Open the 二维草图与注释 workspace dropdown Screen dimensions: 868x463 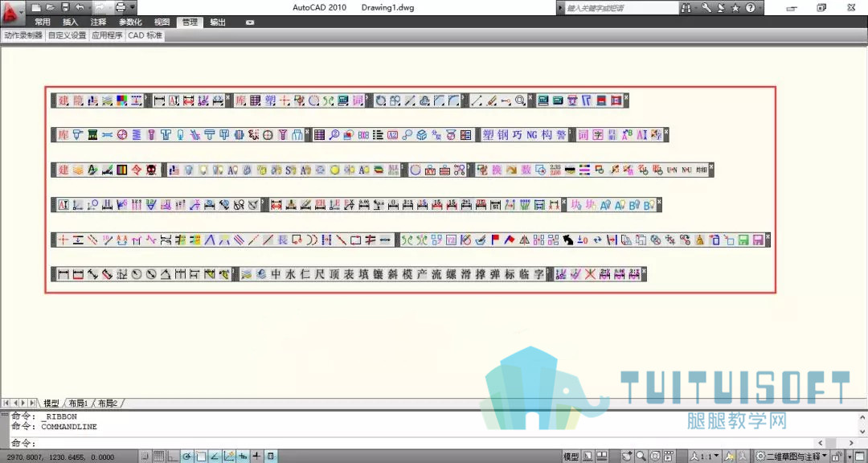coord(792,457)
